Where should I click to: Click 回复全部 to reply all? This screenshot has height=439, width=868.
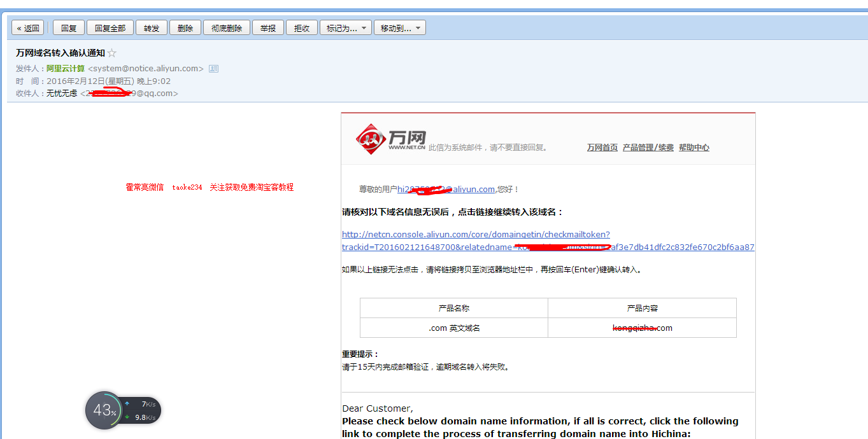click(x=110, y=28)
